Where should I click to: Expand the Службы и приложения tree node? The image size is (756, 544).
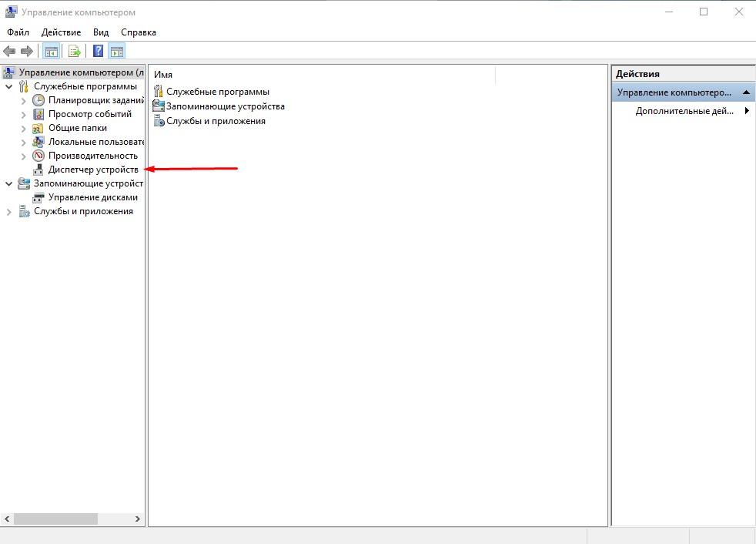coord(8,212)
